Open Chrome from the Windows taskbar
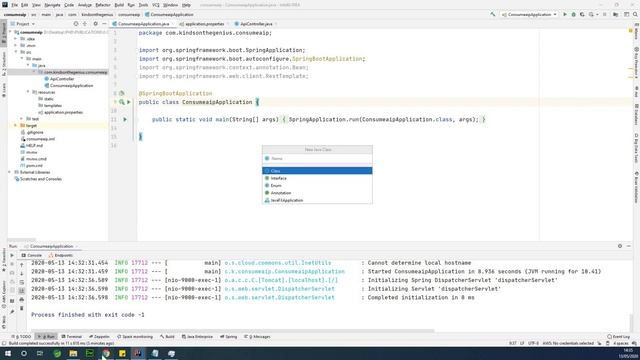The width and height of the screenshot is (640, 360). 106,353
